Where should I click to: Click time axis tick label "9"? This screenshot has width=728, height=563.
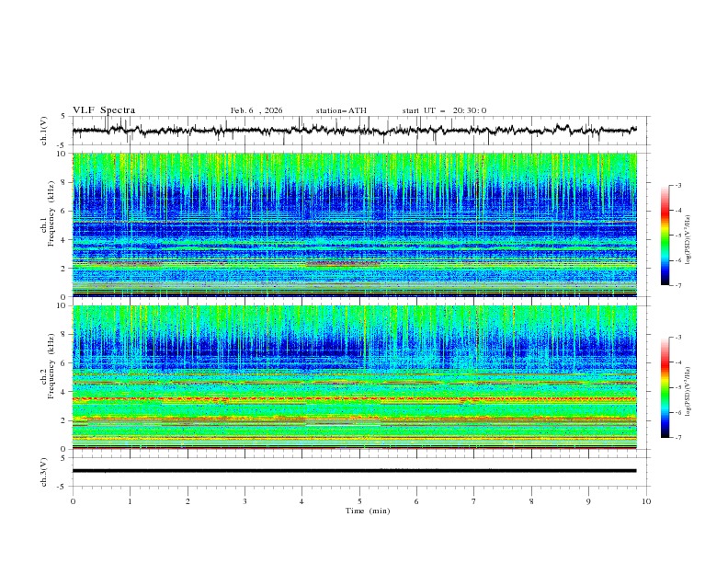pyautogui.click(x=588, y=501)
